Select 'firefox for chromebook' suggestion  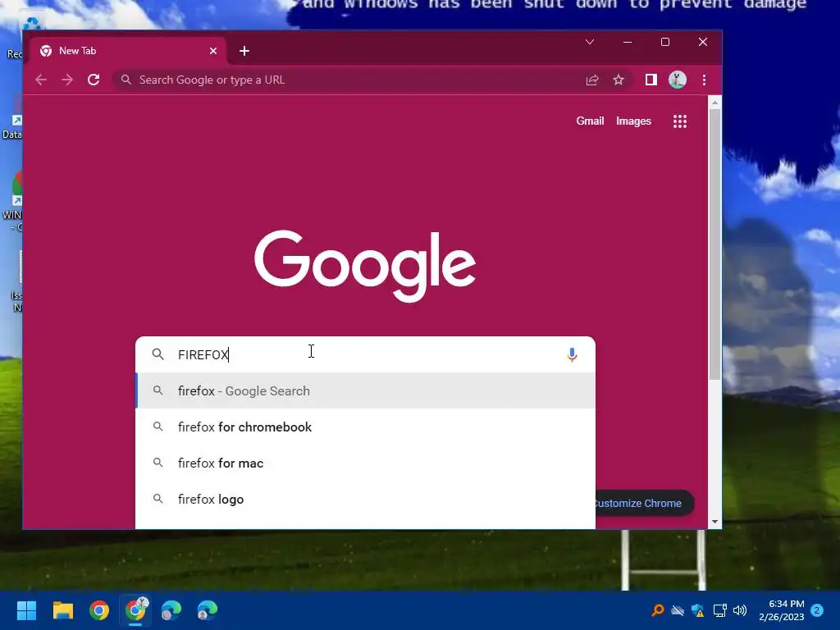pyautogui.click(x=365, y=427)
